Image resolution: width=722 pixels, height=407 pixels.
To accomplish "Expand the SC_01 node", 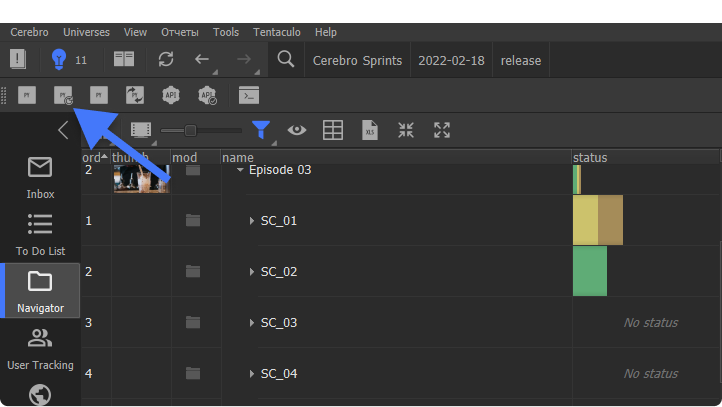I will pos(252,221).
